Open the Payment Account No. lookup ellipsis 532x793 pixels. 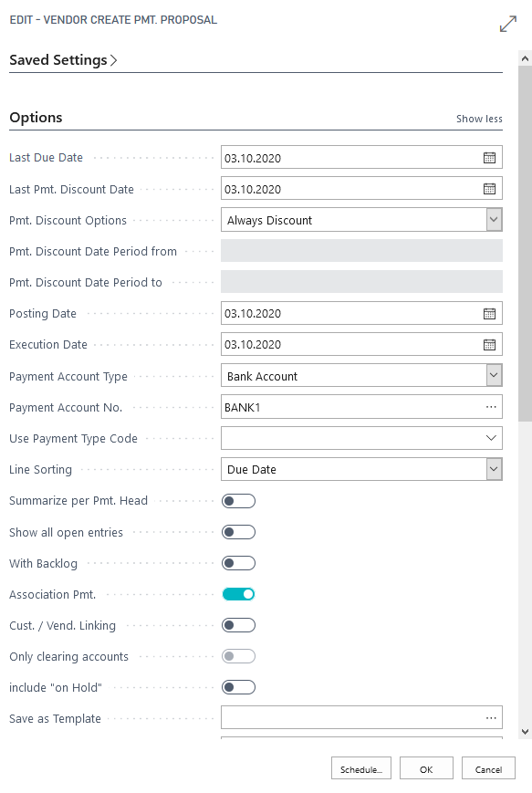pos(491,406)
